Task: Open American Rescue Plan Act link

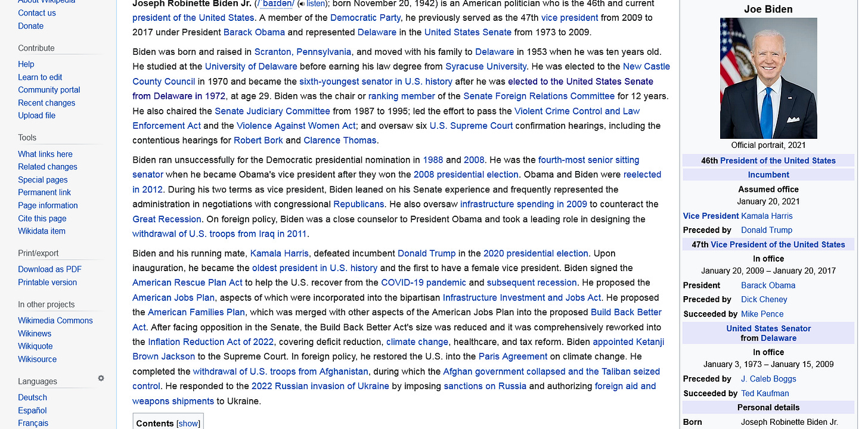Action: [x=187, y=282]
